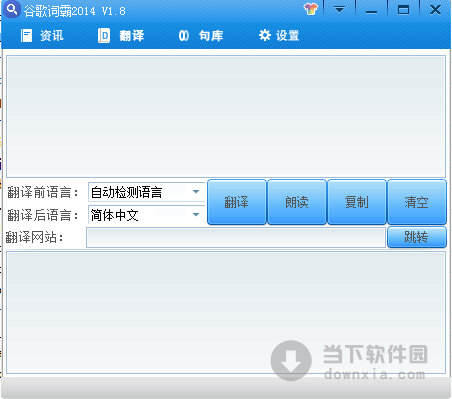Image resolution: width=452 pixels, height=399 pixels.
Task: Focus the 翻译网站 URL input field
Action: point(236,238)
